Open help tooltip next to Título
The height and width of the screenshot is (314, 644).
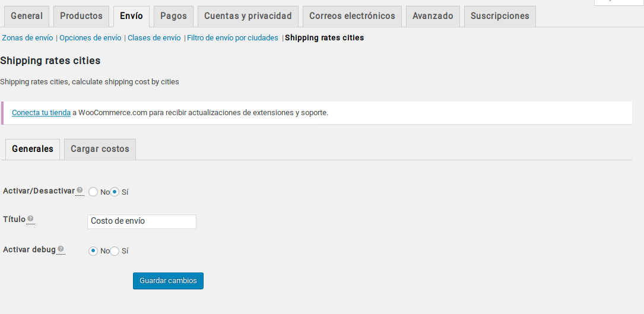click(x=30, y=218)
